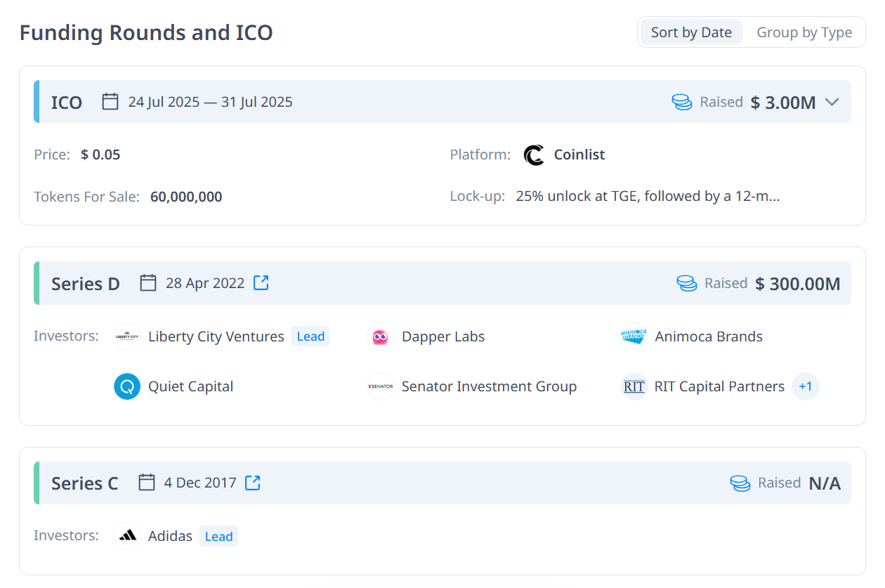885x588 pixels.
Task: Click the 4 Dec 2017 date
Action: pyautogui.click(x=200, y=483)
